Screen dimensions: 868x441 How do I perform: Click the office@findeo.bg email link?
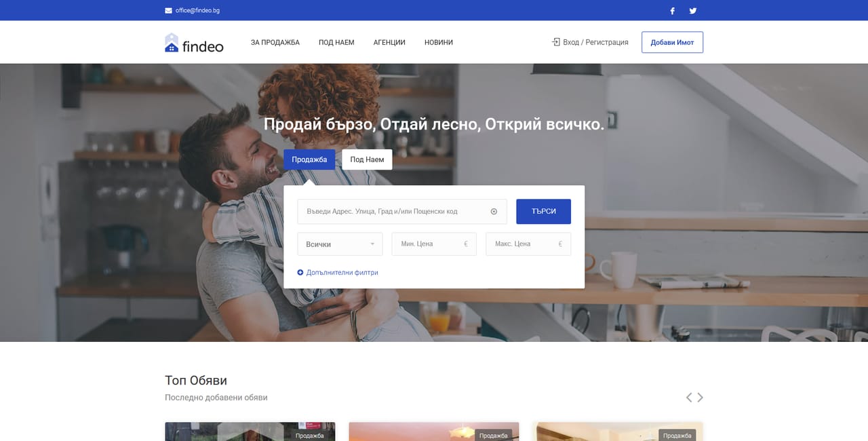pos(197,11)
